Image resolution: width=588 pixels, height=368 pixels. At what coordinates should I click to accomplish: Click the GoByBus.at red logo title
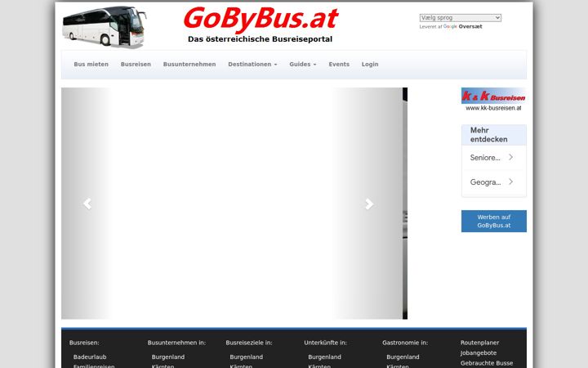[x=261, y=19]
